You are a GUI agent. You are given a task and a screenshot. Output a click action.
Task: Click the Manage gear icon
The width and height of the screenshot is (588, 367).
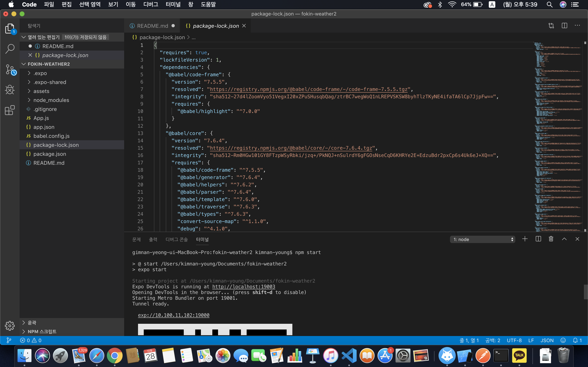tap(10, 325)
